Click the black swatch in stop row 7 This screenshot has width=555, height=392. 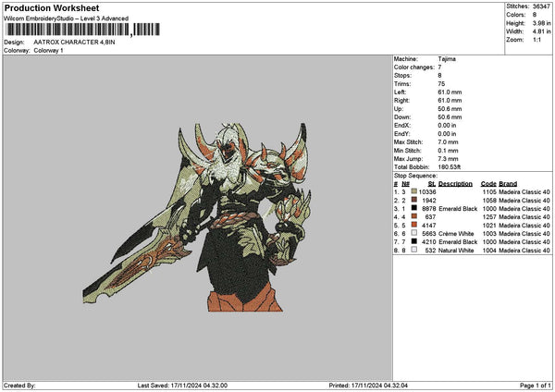413,241
